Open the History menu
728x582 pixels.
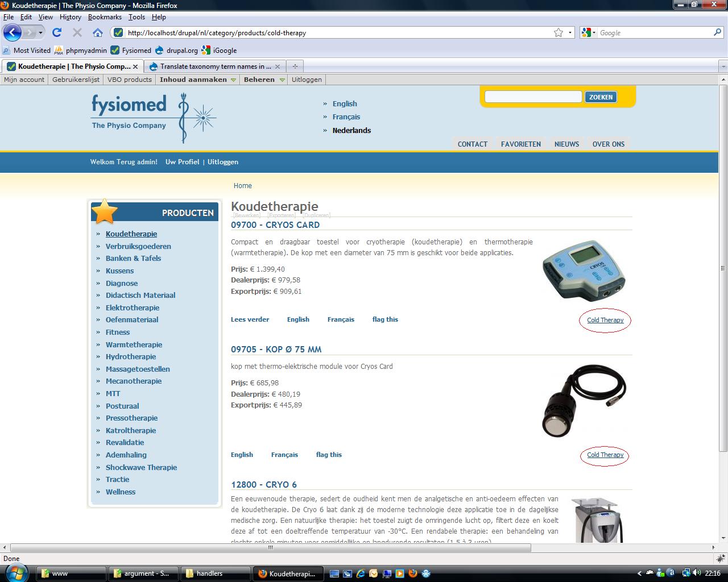point(71,17)
